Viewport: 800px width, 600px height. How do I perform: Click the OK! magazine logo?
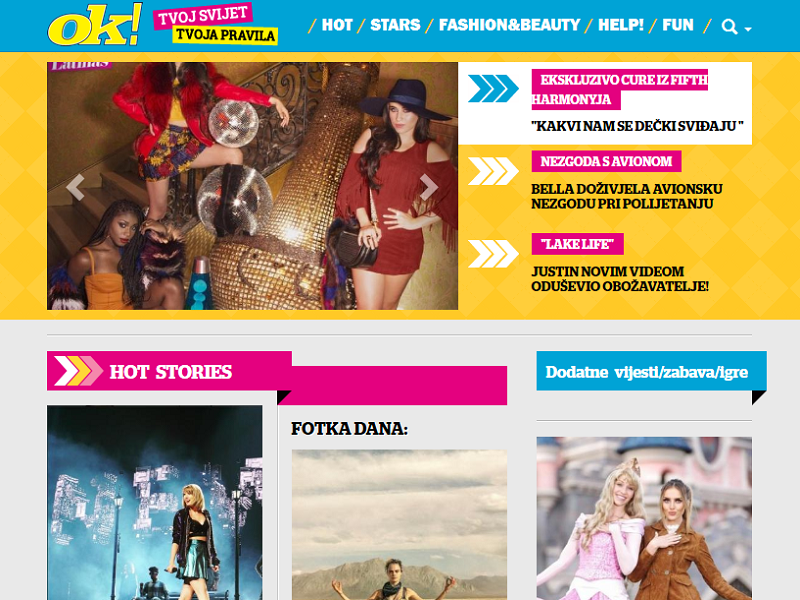point(95,25)
